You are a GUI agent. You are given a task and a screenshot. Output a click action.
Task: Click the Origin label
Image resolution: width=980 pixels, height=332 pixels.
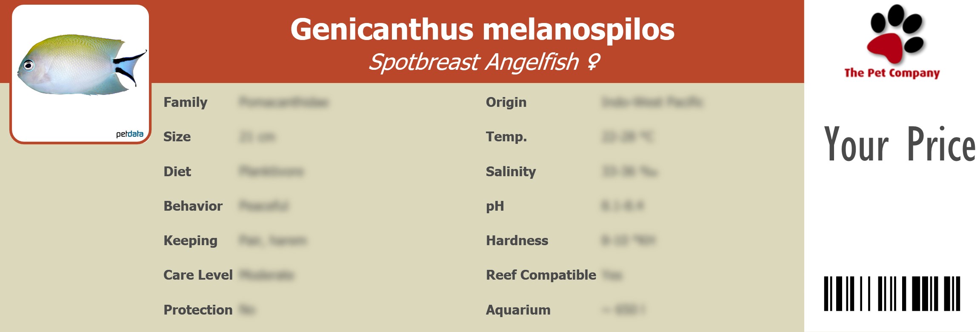(506, 103)
